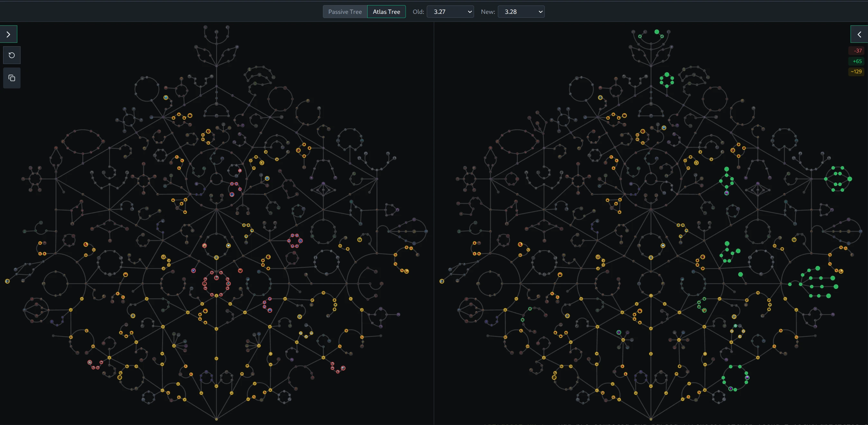This screenshot has width=868, height=425.
Task: Open the New version dropdown showing 3.28
Action: pyautogui.click(x=521, y=12)
